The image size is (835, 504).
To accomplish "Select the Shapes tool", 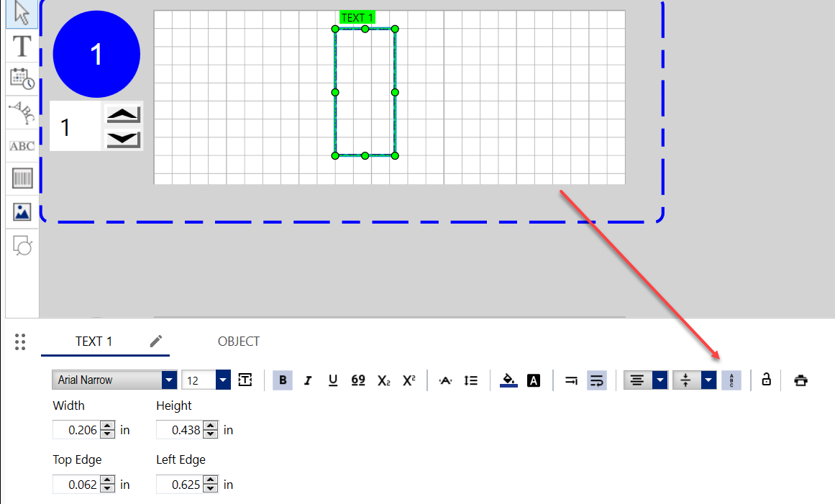I will (x=22, y=246).
